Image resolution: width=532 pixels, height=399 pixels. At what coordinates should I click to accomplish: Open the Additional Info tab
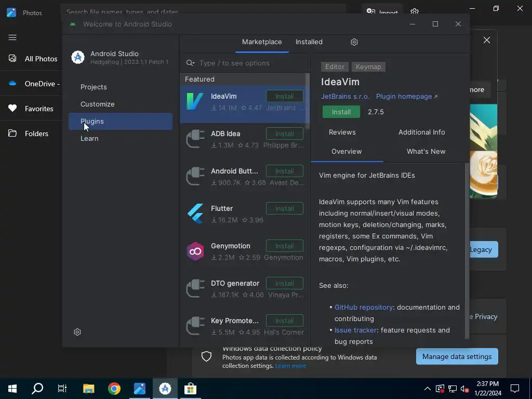coord(422,132)
